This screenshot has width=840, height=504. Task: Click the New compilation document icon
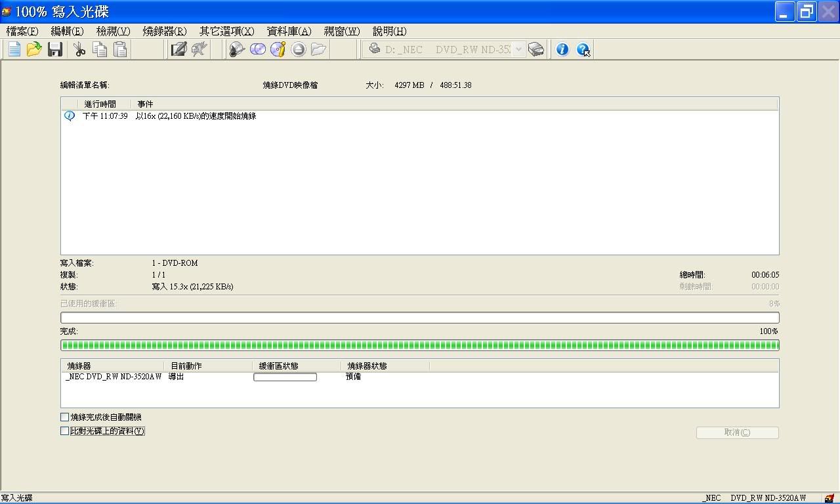click(x=14, y=49)
